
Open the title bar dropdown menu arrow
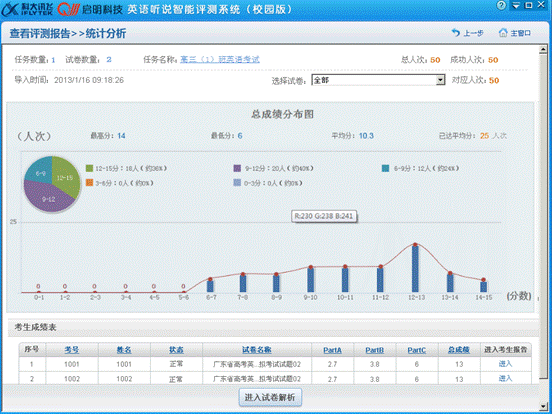[516, 5]
